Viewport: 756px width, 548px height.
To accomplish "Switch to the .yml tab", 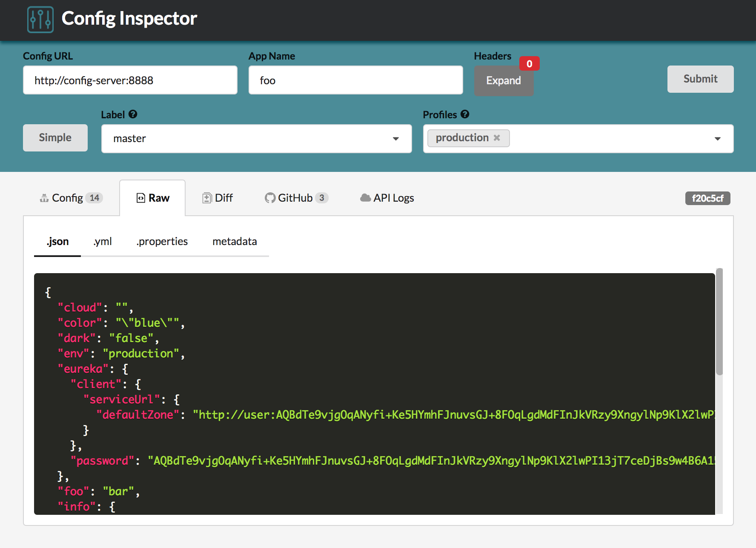I will point(102,241).
